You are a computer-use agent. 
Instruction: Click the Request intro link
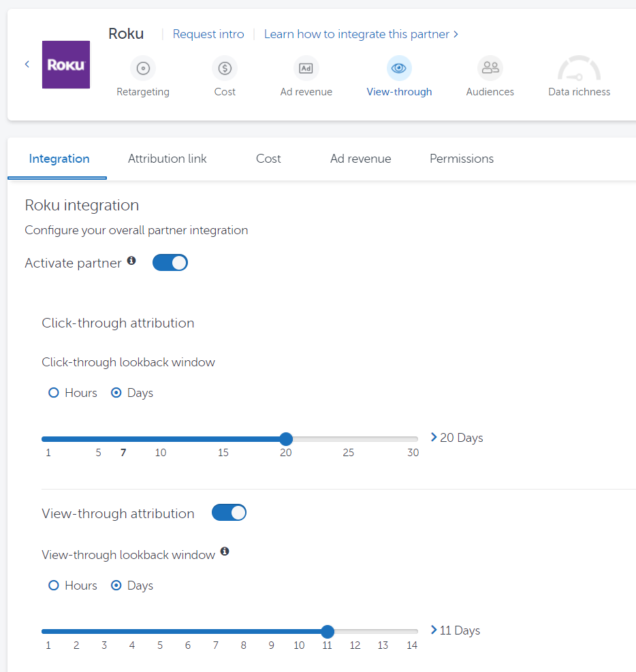click(x=208, y=34)
